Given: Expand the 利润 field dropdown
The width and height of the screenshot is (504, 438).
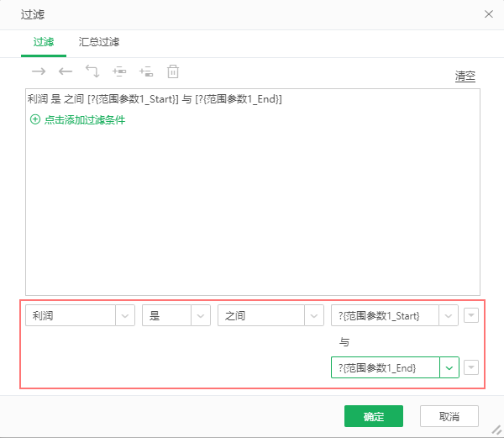Looking at the screenshot, I should [x=125, y=315].
